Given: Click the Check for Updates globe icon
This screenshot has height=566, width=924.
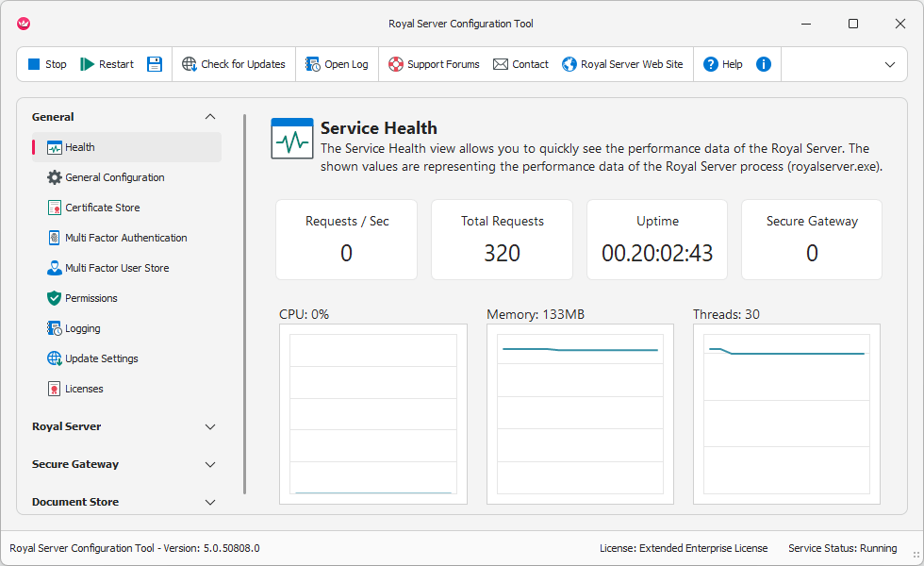Looking at the screenshot, I should 190,64.
